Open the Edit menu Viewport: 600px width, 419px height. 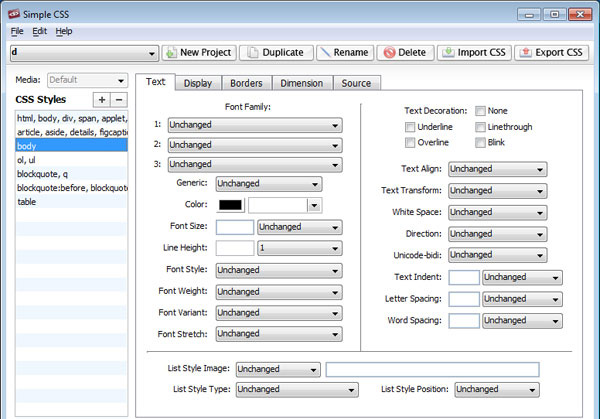[x=39, y=31]
